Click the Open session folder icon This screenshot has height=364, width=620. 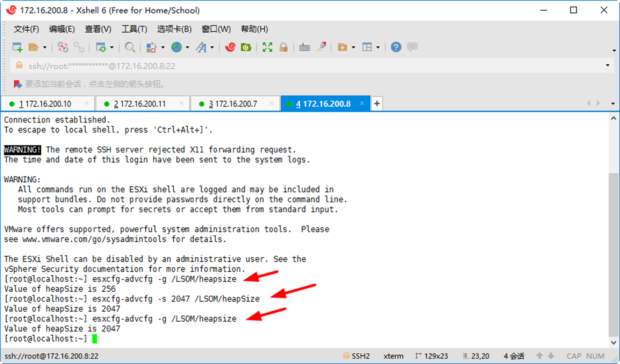point(34,47)
